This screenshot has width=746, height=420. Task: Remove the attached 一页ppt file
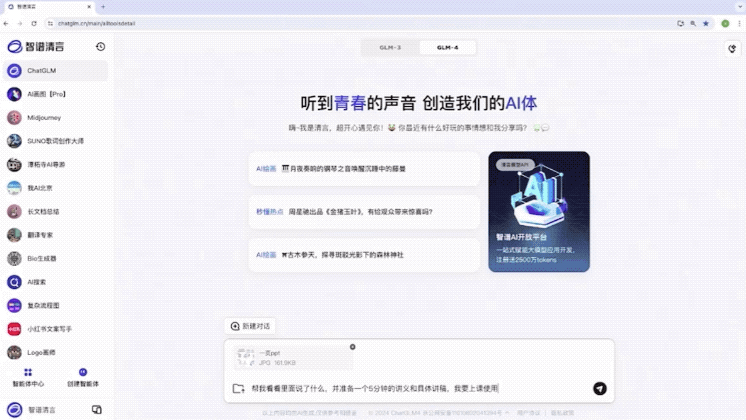352,347
